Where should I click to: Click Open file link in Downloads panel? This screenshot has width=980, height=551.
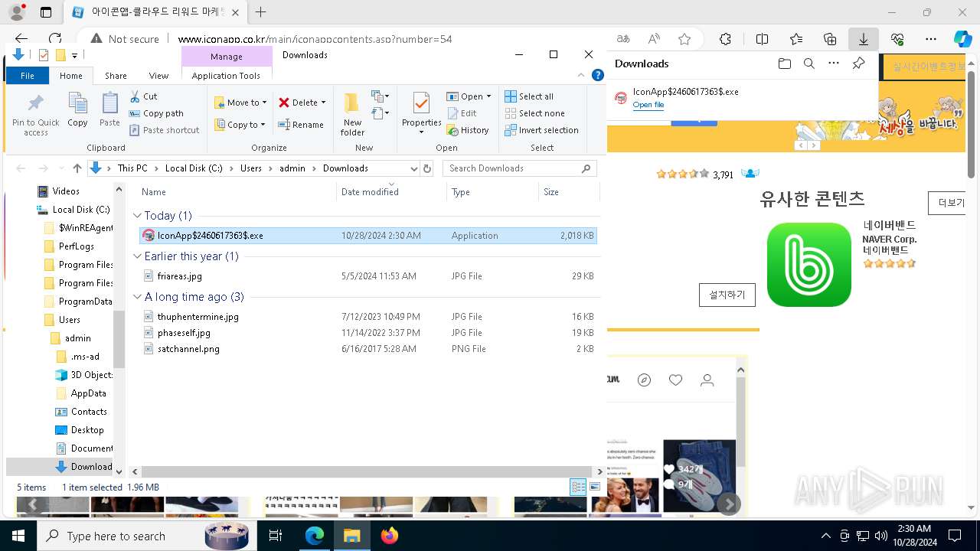[648, 105]
